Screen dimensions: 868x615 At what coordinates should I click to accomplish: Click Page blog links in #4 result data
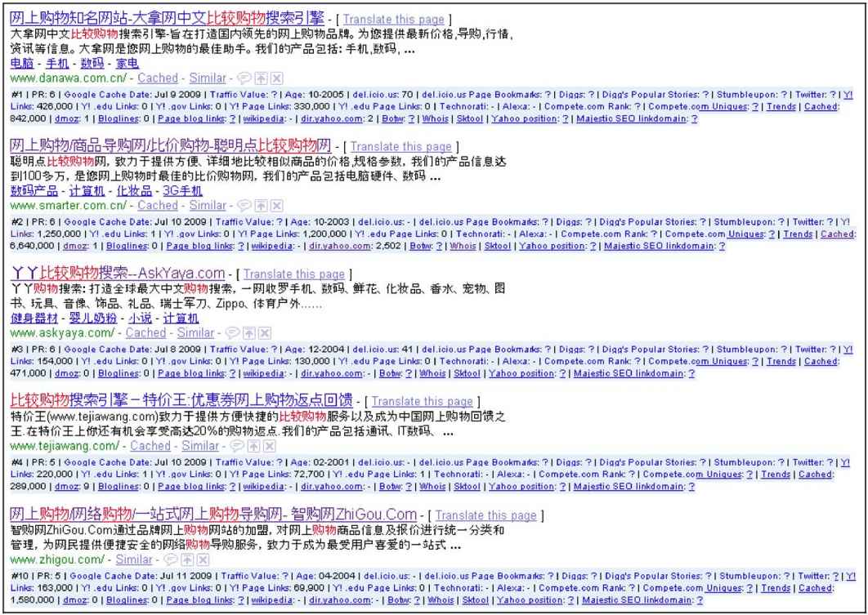pos(191,487)
